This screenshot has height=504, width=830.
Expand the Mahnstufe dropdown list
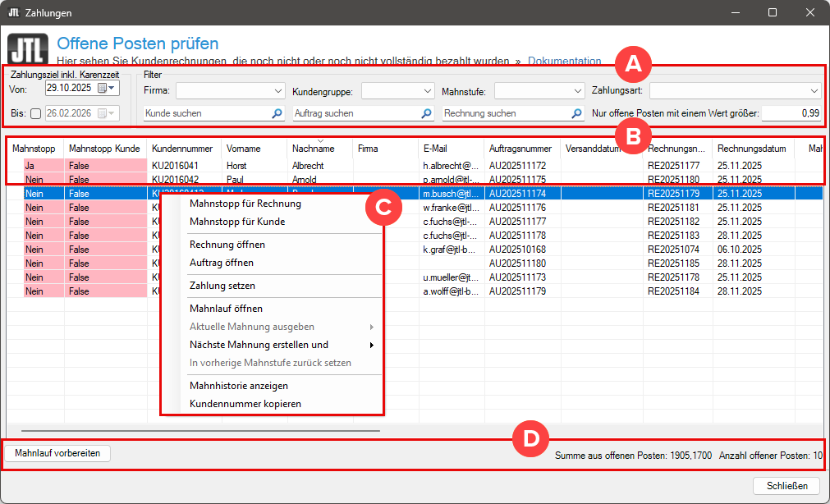coord(577,90)
